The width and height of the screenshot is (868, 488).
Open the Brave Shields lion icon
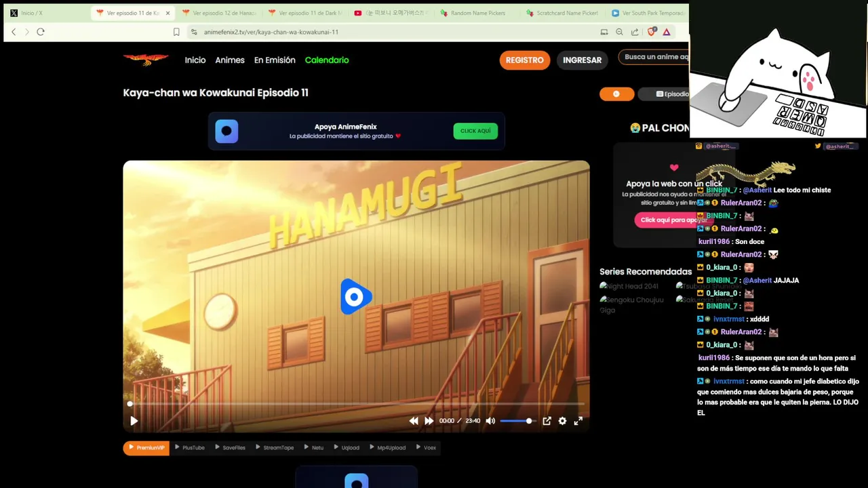pyautogui.click(x=652, y=32)
